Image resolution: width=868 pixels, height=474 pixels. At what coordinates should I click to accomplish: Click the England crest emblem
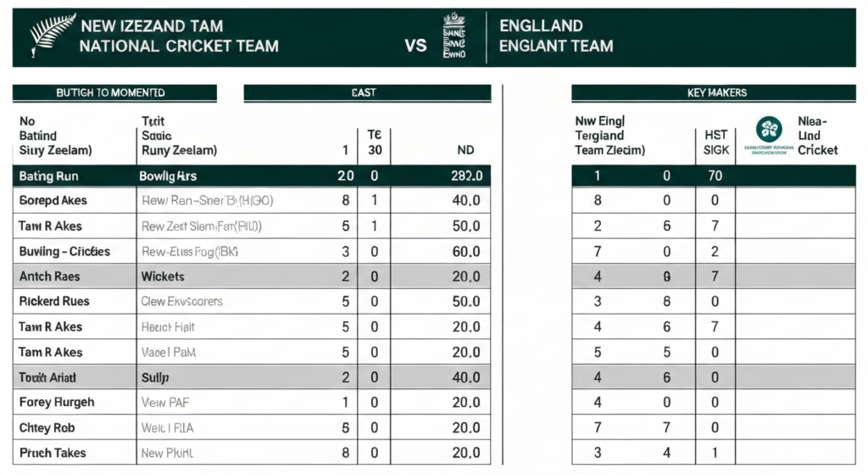click(455, 36)
